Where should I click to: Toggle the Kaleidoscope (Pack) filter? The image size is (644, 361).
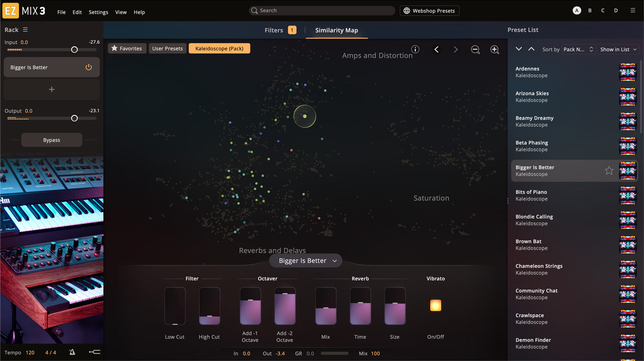219,48
